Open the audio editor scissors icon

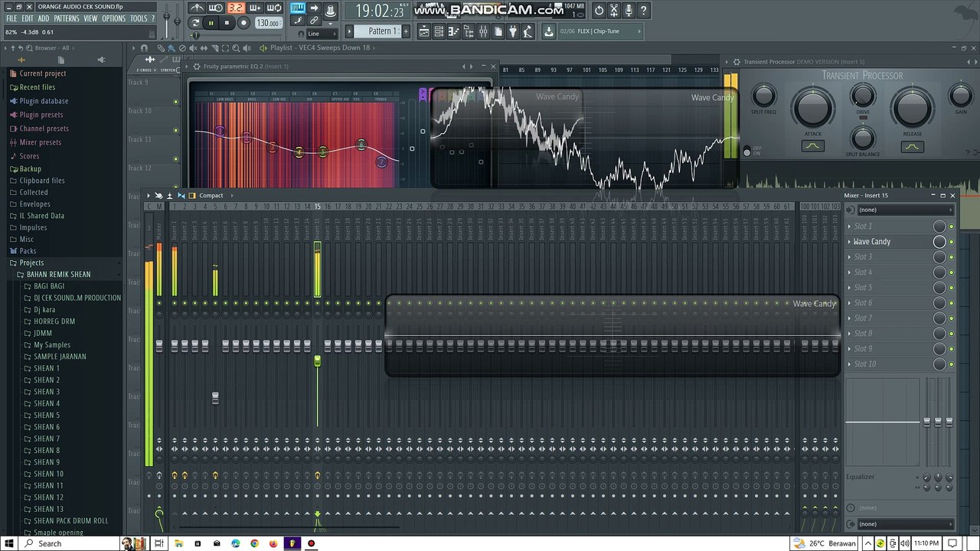pos(613,10)
